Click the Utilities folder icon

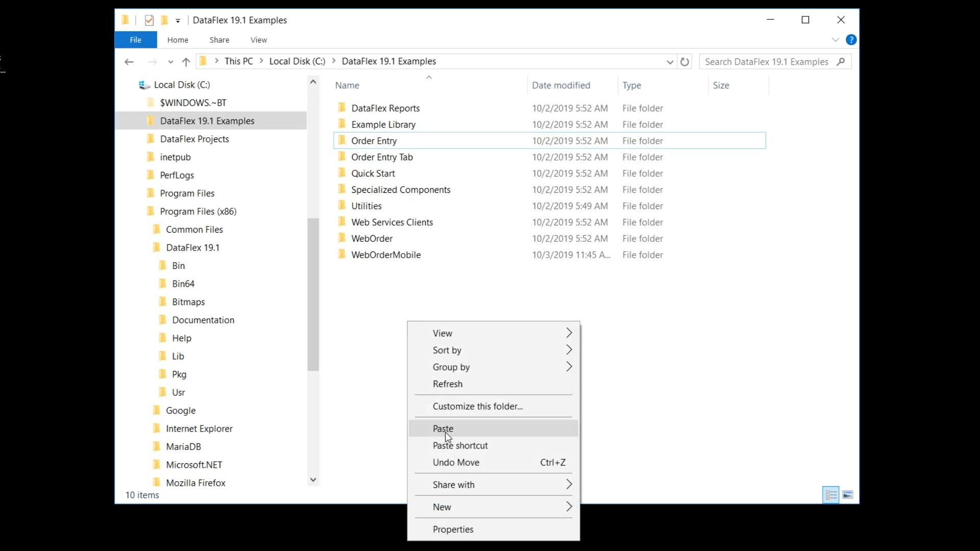pyautogui.click(x=342, y=206)
